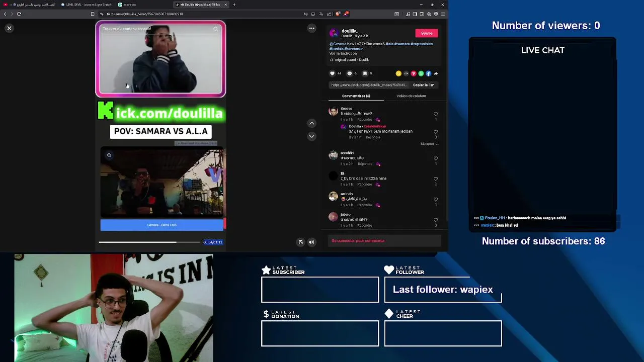
Task: Close the TikTok video viewer with the X
Action: [9, 28]
